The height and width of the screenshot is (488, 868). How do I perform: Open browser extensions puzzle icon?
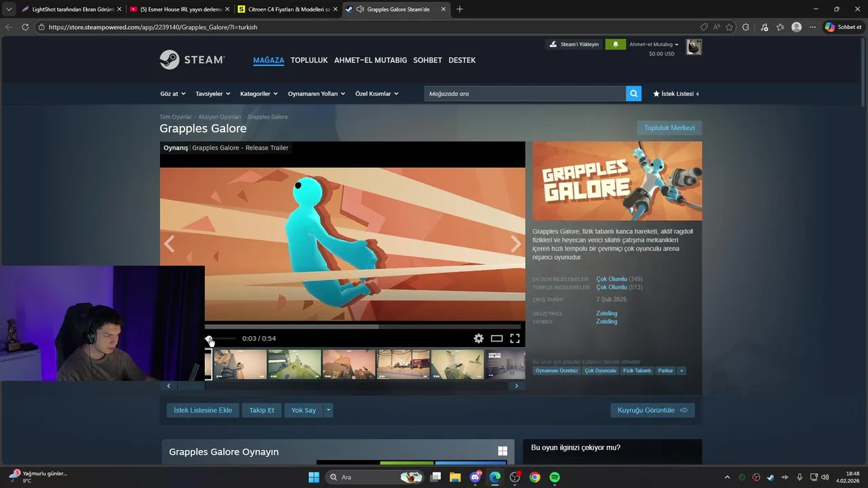(x=746, y=27)
